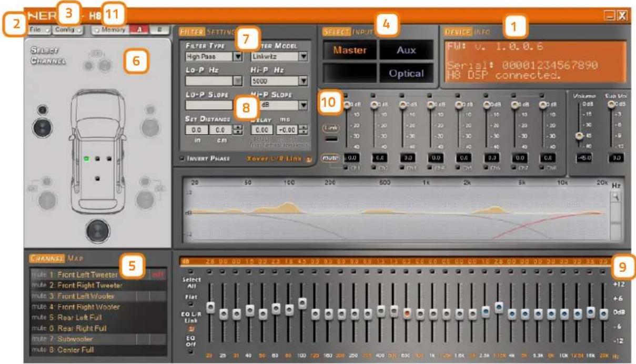
Task: Open the Config menu
Action: 68,30
